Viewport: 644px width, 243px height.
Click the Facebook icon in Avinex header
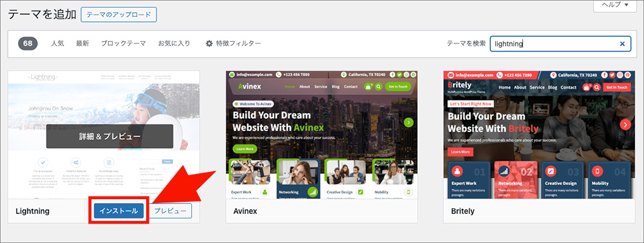coord(393,74)
